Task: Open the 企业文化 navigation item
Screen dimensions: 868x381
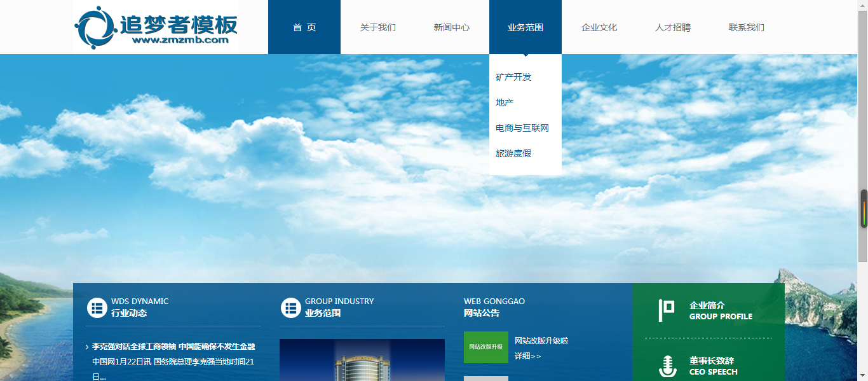Action: pyautogui.click(x=599, y=27)
